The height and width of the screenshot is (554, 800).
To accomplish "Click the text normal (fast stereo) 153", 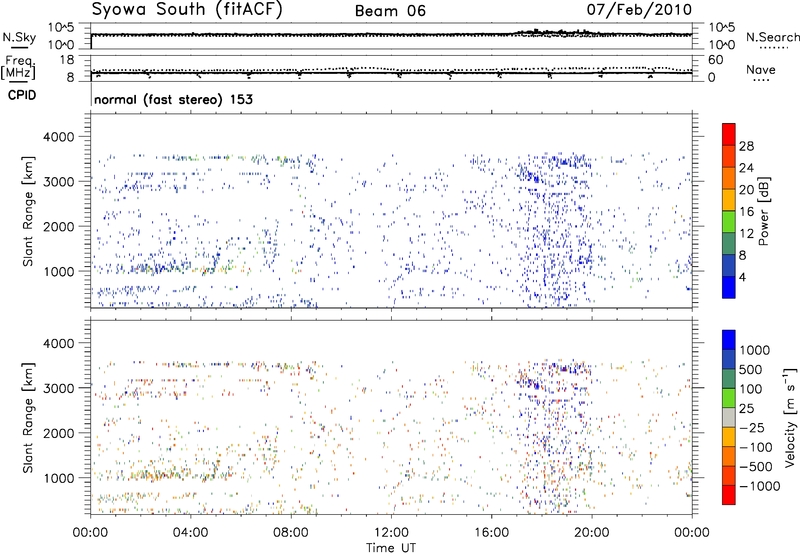I will click(173, 99).
